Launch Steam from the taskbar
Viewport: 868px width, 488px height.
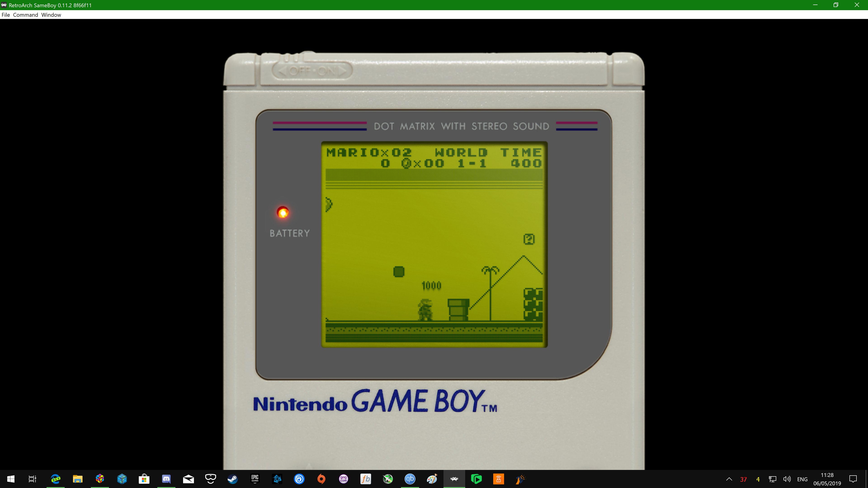pos(233,479)
